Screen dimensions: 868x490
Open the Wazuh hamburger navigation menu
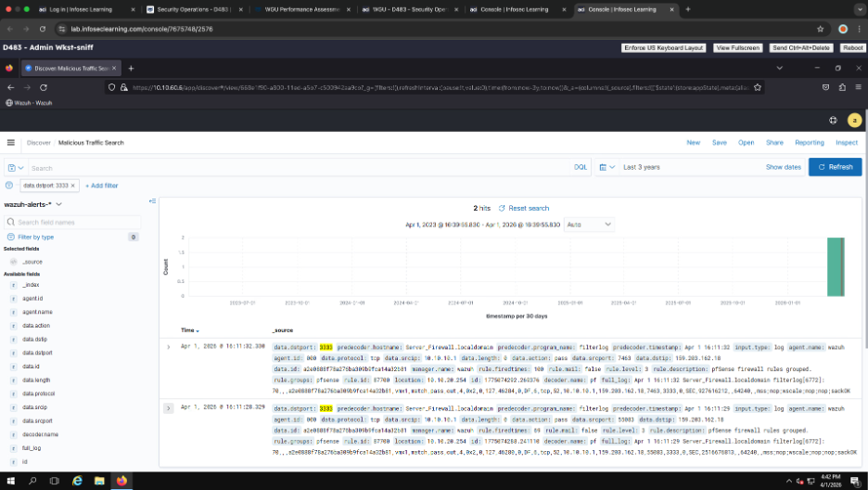pos(10,142)
